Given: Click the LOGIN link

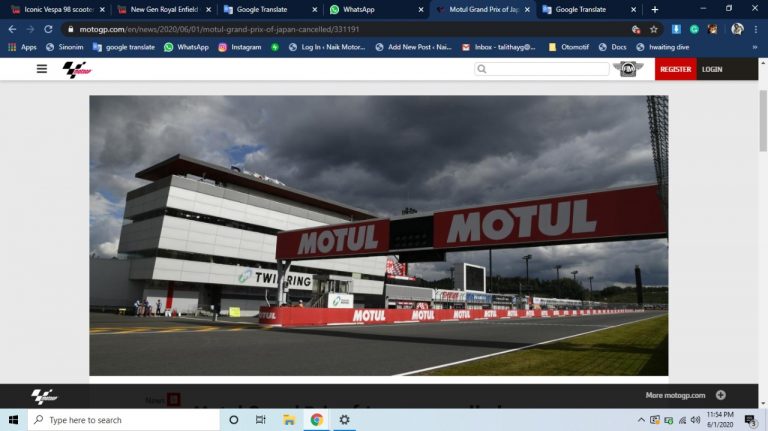Looking at the screenshot, I should (712, 69).
